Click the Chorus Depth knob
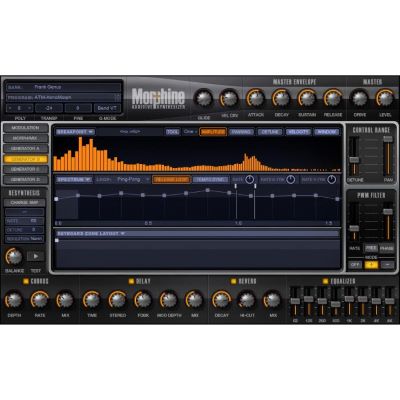The width and height of the screenshot is (400, 400). pos(14,300)
